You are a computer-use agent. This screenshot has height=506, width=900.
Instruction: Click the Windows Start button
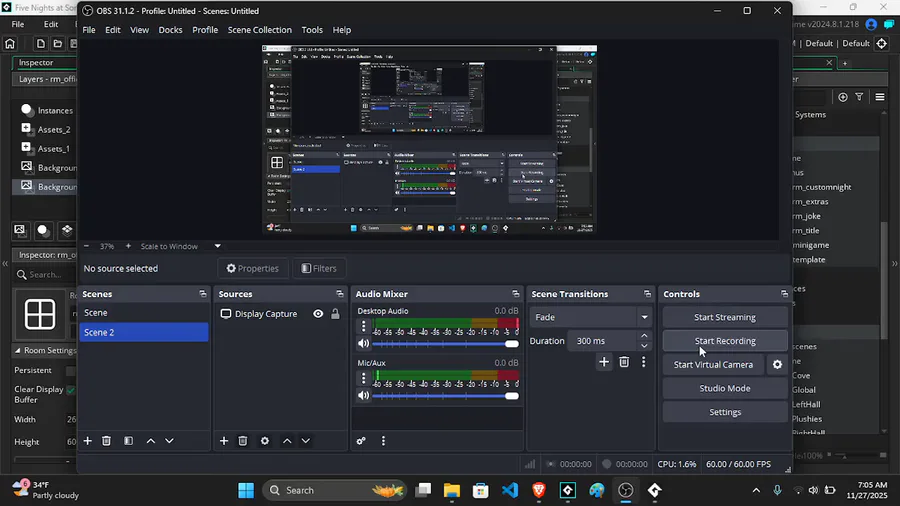coord(246,491)
